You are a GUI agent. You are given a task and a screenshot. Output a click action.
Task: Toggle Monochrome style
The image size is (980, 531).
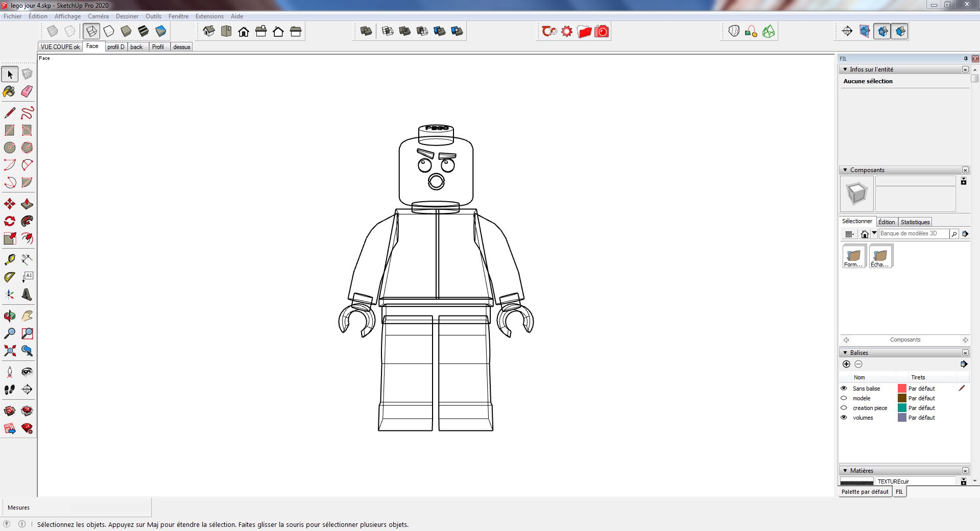tap(161, 31)
